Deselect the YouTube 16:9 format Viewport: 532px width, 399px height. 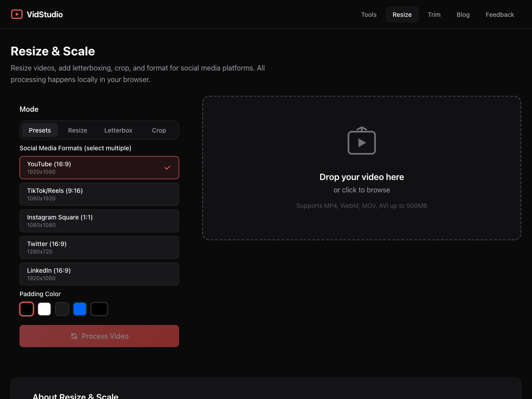[99, 167]
